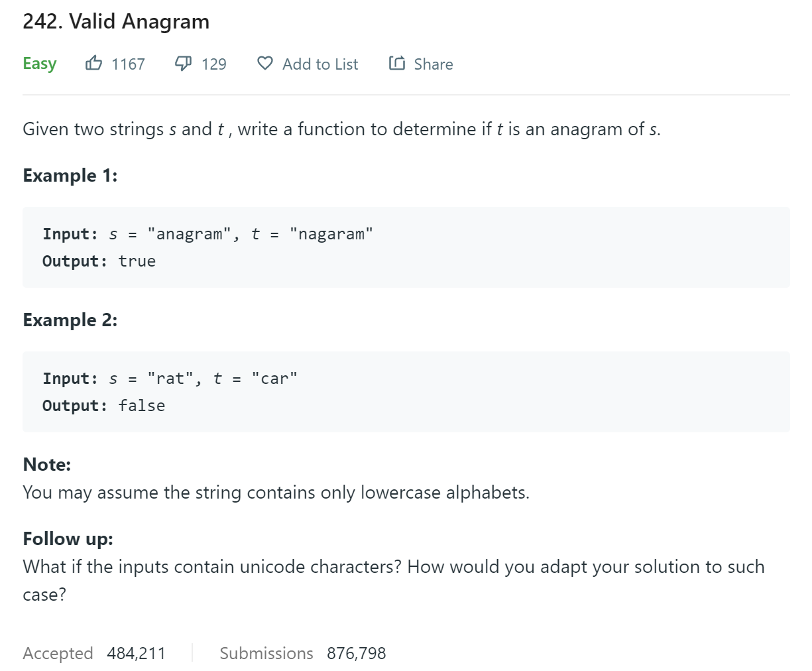The width and height of the screenshot is (812, 671).
Task: Click the Submissions 876,798 statistic
Action: coord(303,653)
